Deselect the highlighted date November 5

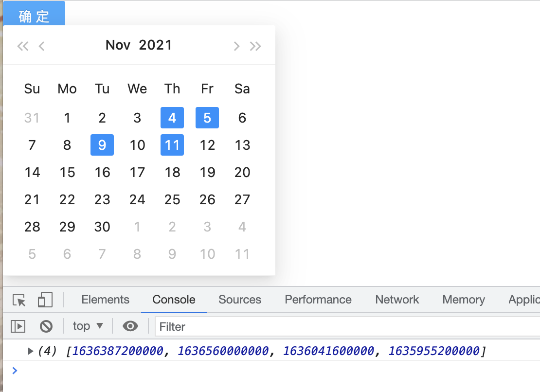click(x=207, y=118)
